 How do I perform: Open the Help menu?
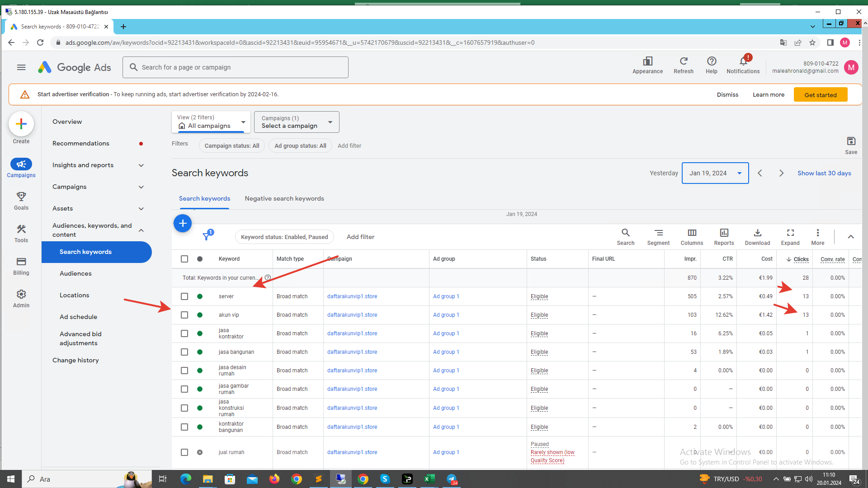(x=712, y=66)
